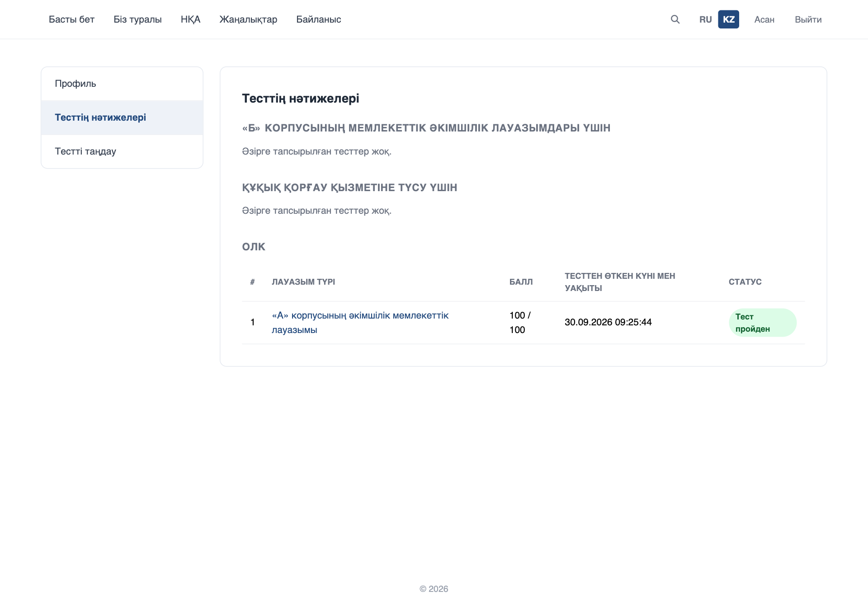Screen dimensions: 868x610
Task: Open the НҚА menu item
Action: pyautogui.click(x=190, y=19)
